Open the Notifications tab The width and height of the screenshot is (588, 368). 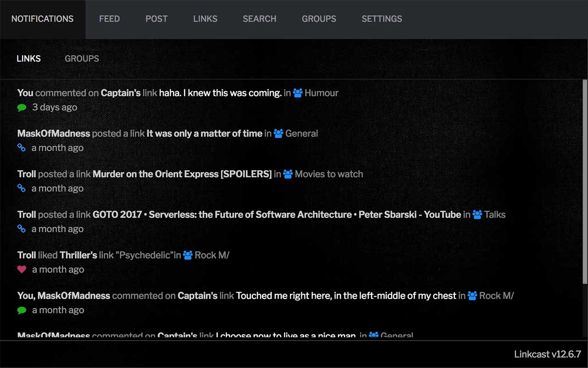click(x=42, y=19)
